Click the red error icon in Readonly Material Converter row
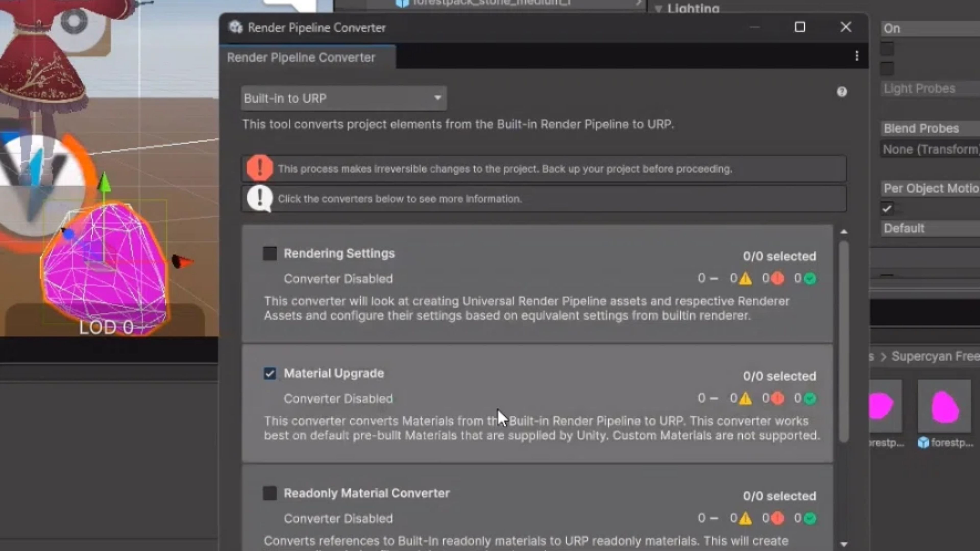Viewport: 980px width, 551px height. pos(778,518)
